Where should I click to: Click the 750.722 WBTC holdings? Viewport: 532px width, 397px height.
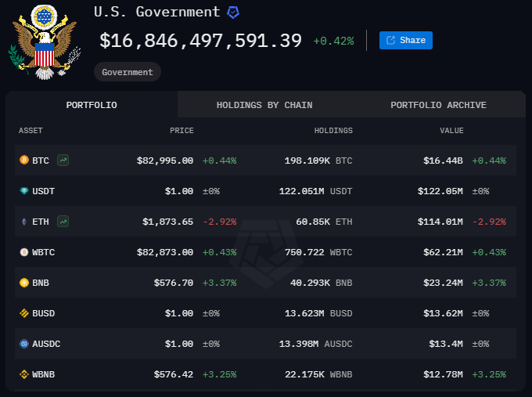click(318, 252)
